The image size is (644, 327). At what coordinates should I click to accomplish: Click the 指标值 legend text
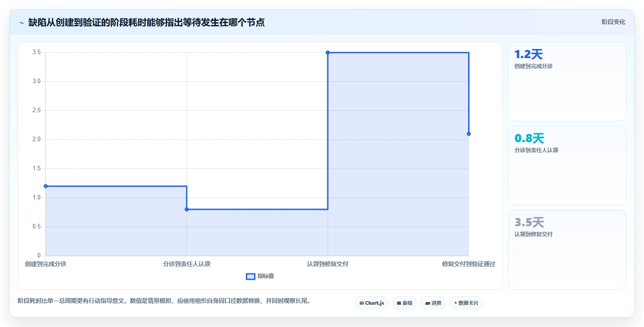pos(266,276)
